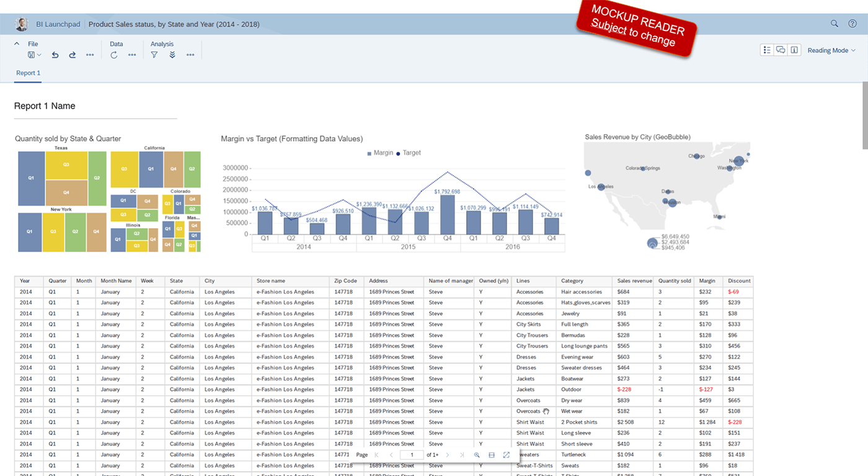
Task: Select the Report 1 tab
Action: pos(28,73)
